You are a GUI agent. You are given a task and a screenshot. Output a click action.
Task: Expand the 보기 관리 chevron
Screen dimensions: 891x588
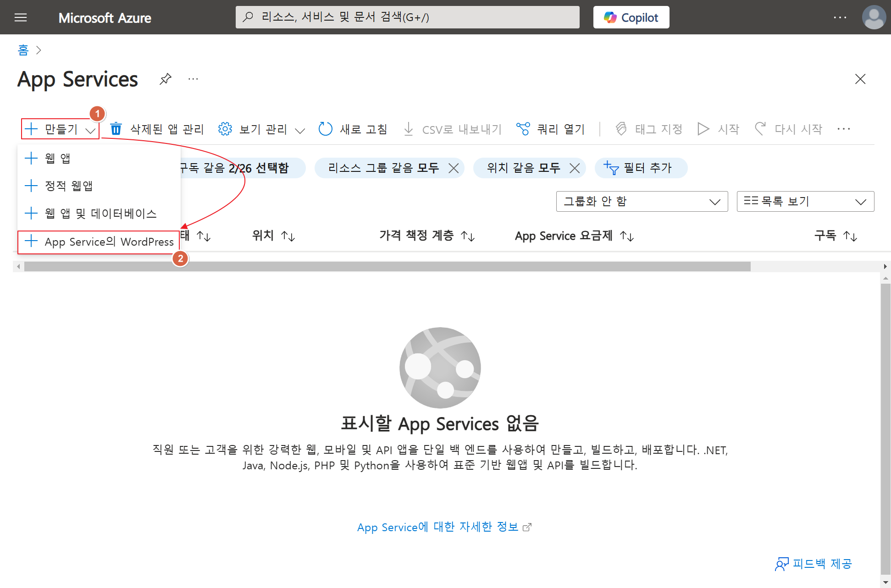300,131
